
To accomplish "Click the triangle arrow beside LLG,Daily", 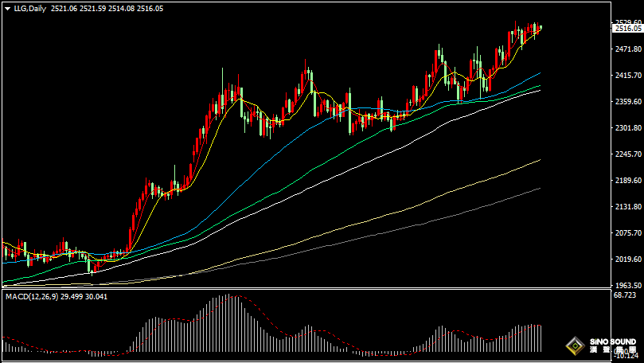I will pos(7,7).
